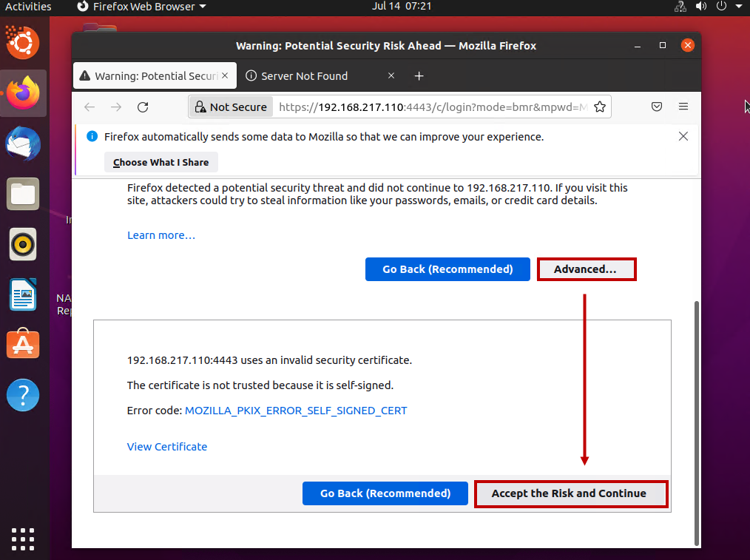Image resolution: width=750 pixels, height=560 pixels.
Task: Expand the Advanced… section button
Action: (587, 269)
